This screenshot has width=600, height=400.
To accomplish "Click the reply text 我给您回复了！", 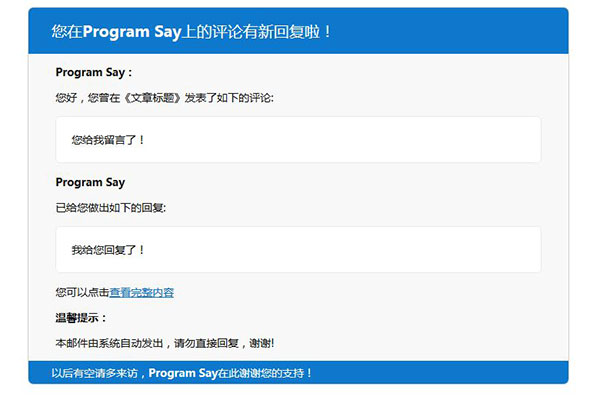I will (x=108, y=250).
